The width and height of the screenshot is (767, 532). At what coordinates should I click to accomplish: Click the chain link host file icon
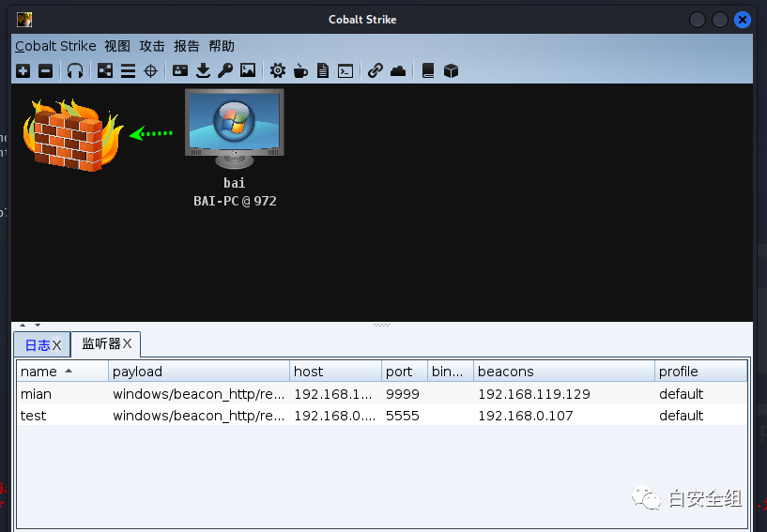376,71
